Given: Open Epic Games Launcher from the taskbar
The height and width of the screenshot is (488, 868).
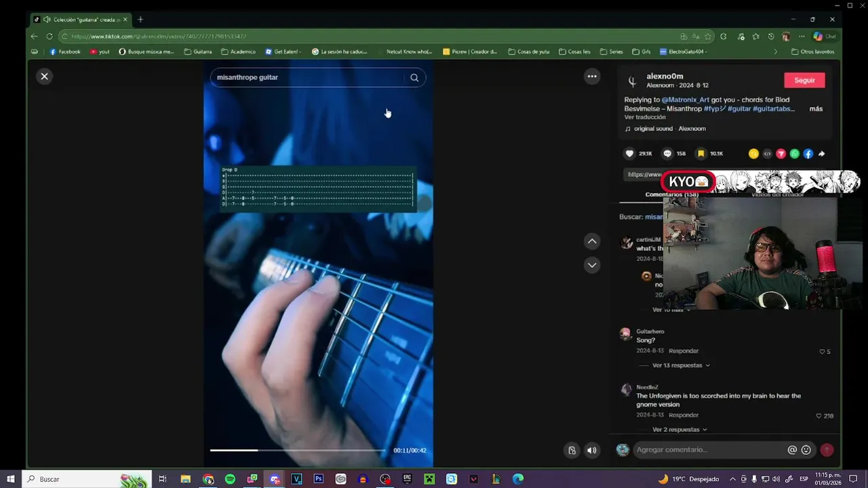Looking at the screenshot, I should tap(408, 479).
